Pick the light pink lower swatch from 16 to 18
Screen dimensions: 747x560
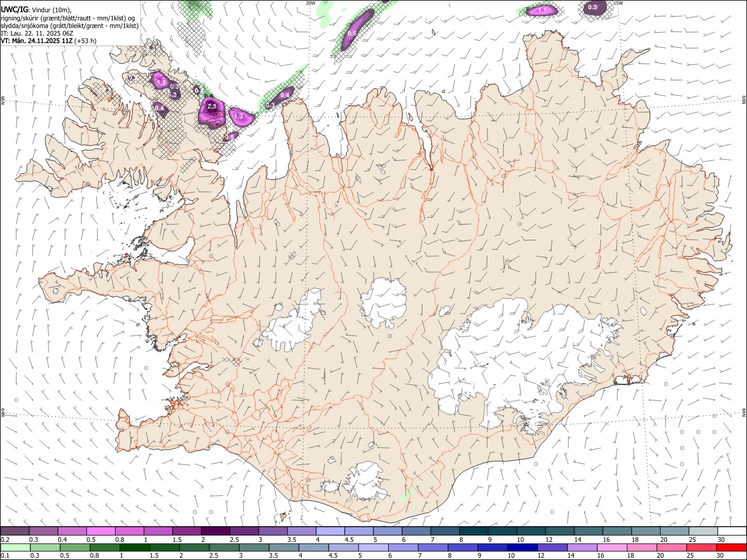point(612,548)
